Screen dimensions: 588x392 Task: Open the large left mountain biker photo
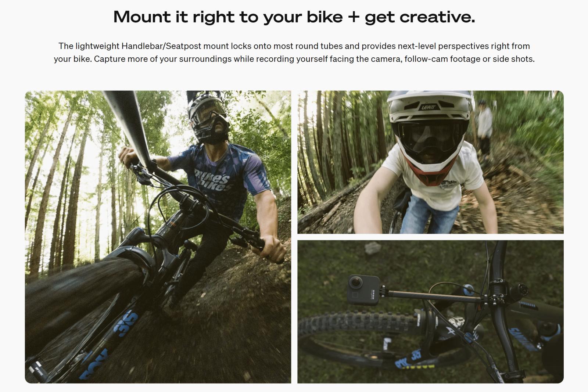(x=158, y=237)
